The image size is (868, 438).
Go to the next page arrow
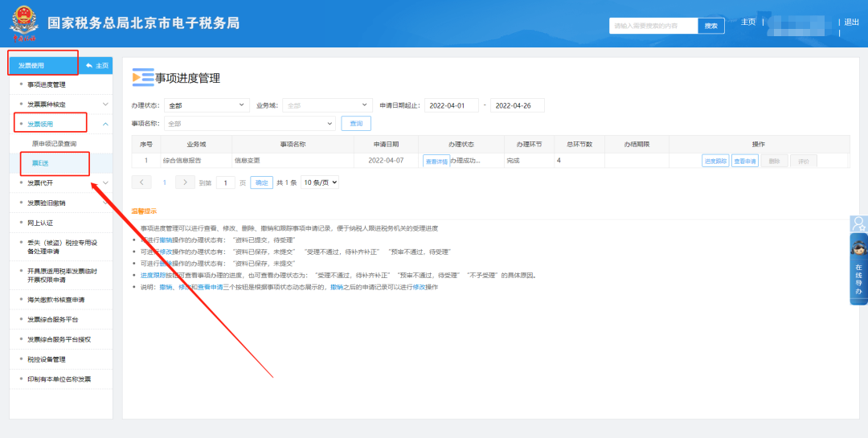coord(185,182)
